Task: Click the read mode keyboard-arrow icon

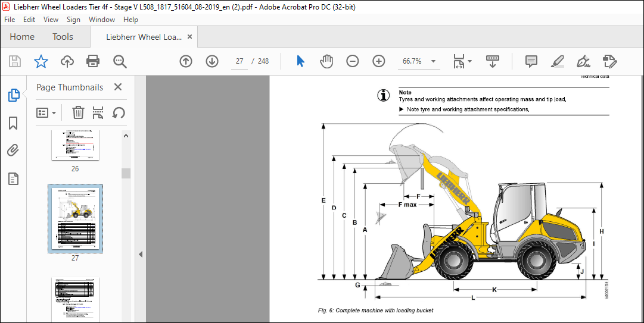Action: click(493, 61)
